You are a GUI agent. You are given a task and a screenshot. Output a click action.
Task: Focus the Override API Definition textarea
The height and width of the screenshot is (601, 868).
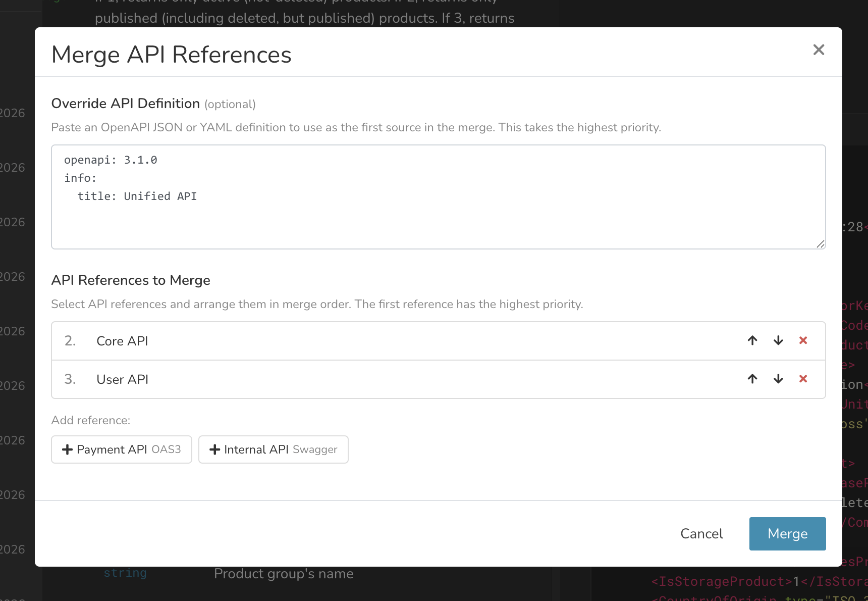(438, 222)
